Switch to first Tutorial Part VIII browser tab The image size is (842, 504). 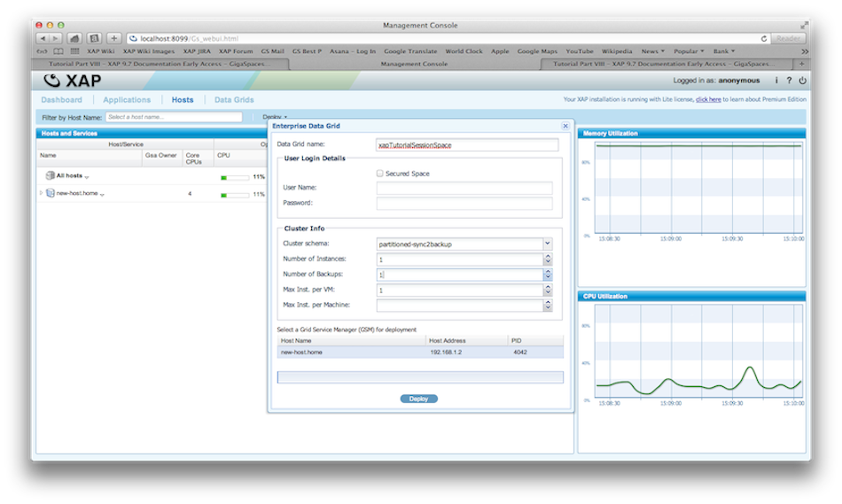(160, 64)
